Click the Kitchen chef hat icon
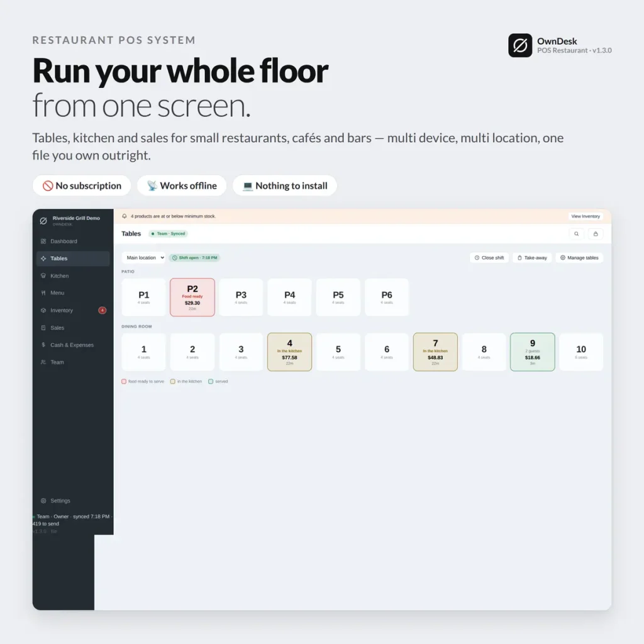The image size is (644, 644). click(43, 275)
